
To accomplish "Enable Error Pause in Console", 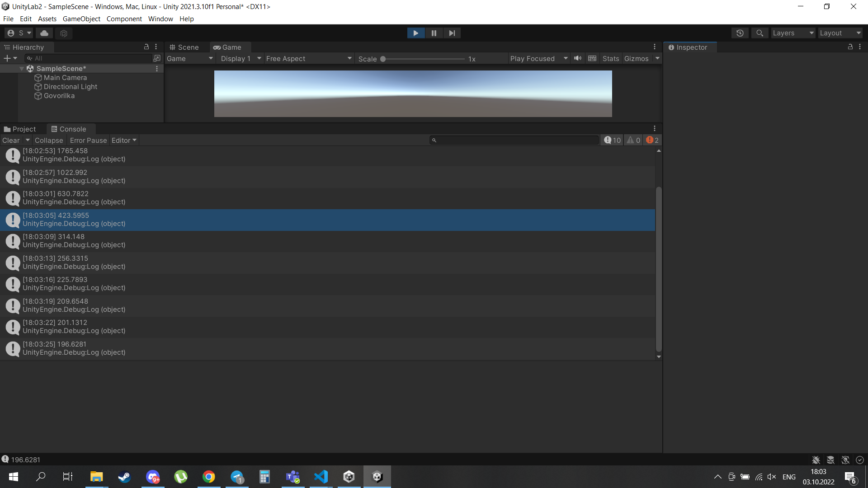I will click(88, 141).
